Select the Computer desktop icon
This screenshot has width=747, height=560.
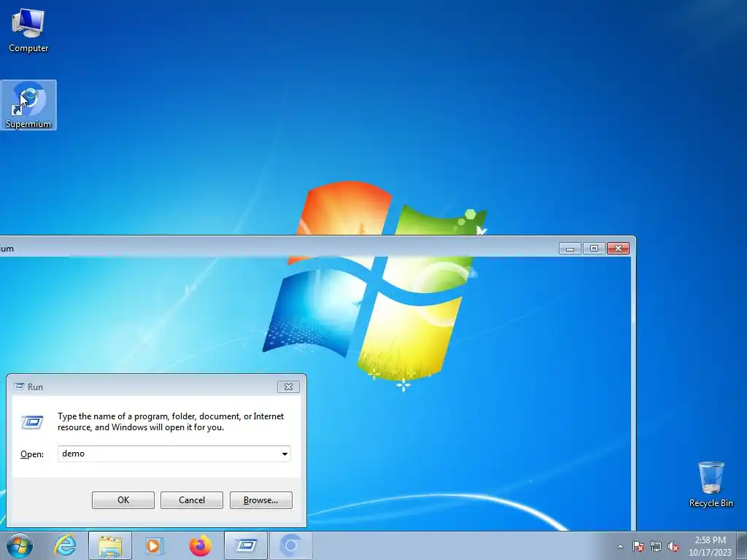(28, 31)
